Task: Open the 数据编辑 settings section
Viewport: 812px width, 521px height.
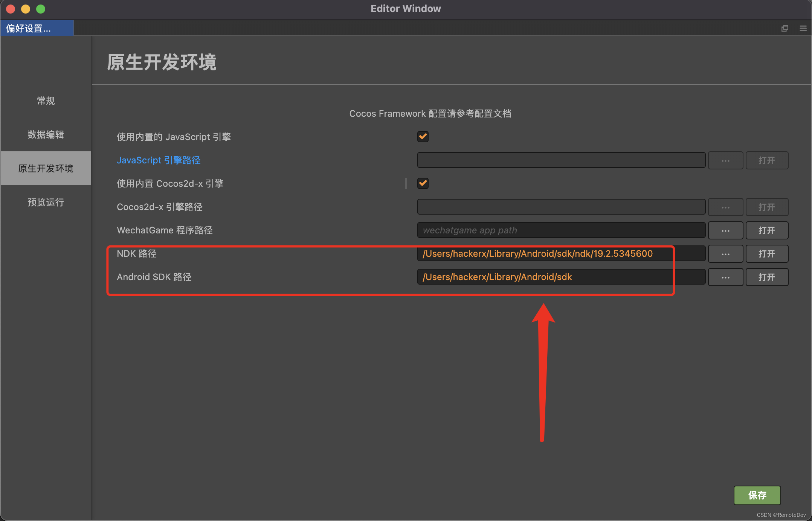Action: tap(46, 134)
